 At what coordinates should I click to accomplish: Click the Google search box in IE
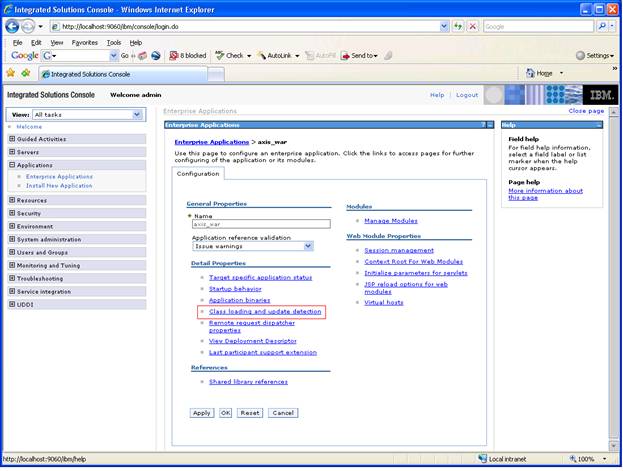point(538,27)
